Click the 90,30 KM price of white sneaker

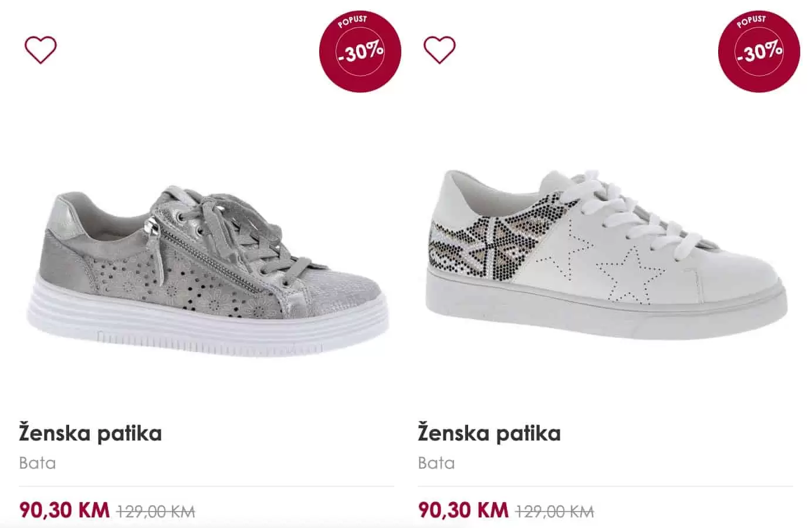[x=463, y=510]
